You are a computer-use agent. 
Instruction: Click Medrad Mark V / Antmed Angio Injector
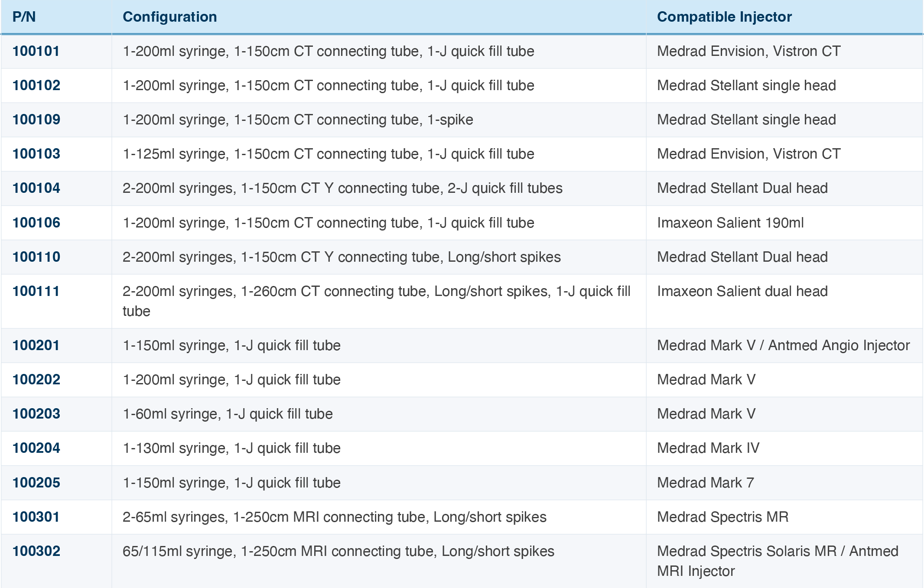point(784,345)
